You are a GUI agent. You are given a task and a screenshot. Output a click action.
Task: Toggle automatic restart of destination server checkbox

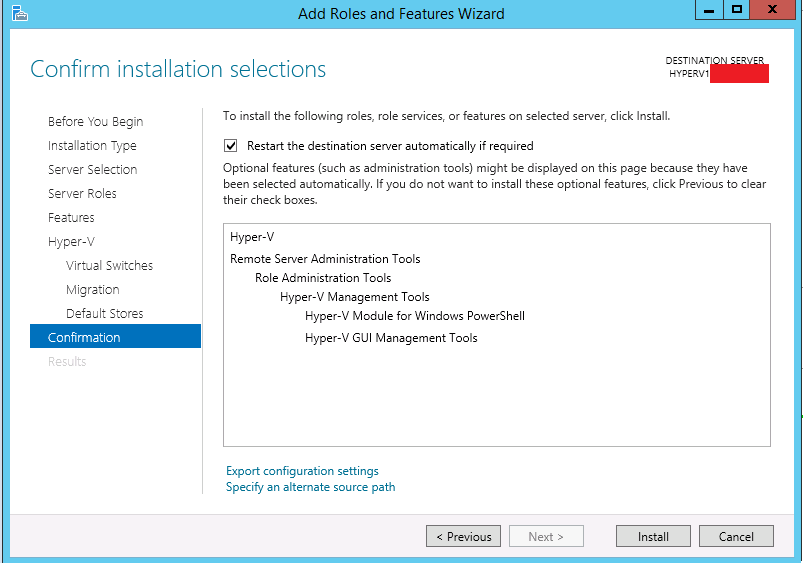pyautogui.click(x=230, y=146)
